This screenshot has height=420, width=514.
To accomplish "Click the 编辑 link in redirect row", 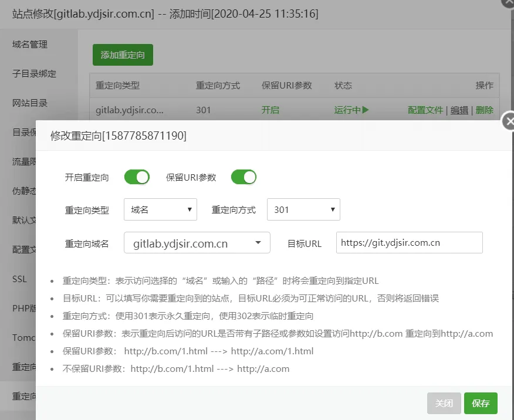I will pyautogui.click(x=459, y=110).
